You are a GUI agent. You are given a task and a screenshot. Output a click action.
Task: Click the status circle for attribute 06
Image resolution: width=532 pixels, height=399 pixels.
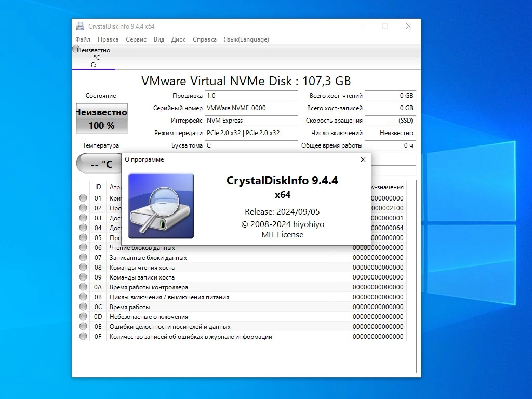point(83,247)
